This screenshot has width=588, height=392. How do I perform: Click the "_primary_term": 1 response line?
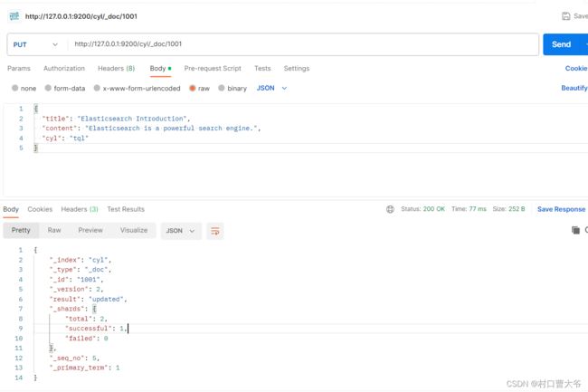(x=84, y=368)
